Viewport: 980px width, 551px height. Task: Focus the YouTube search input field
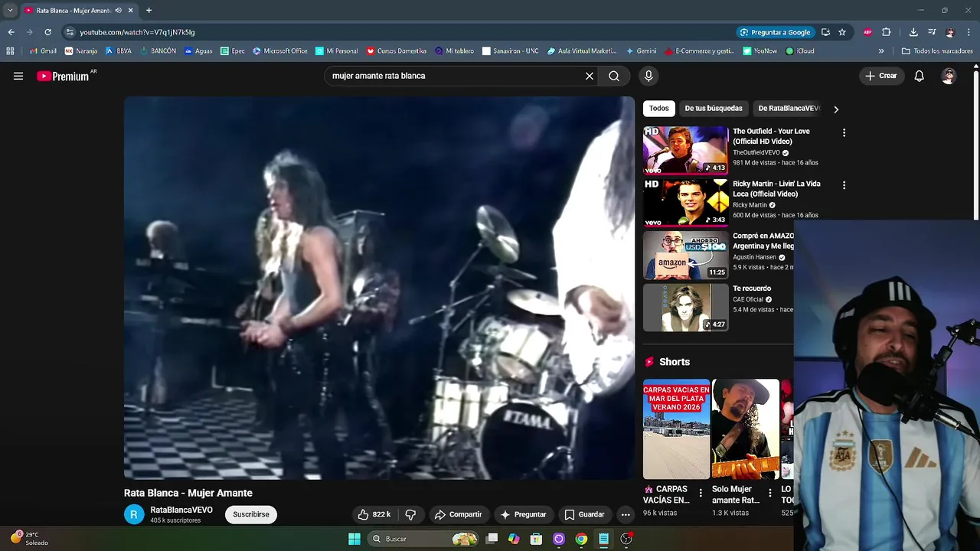(x=456, y=76)
